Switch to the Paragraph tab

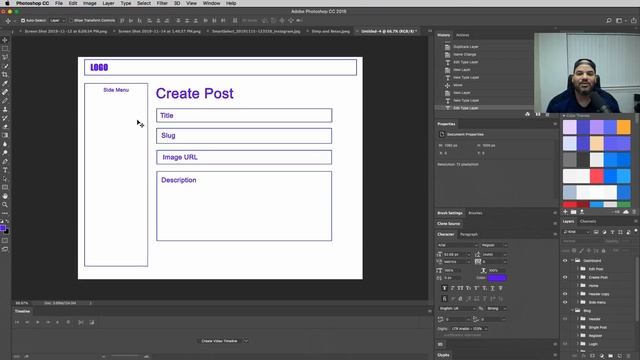click(469, 234)
